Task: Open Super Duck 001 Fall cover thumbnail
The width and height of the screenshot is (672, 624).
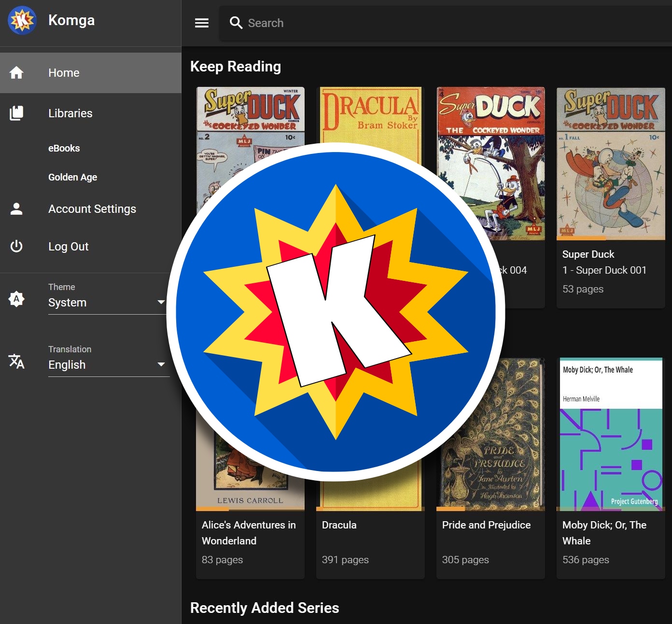Action: pyautogui.click(x=611, y=163)
